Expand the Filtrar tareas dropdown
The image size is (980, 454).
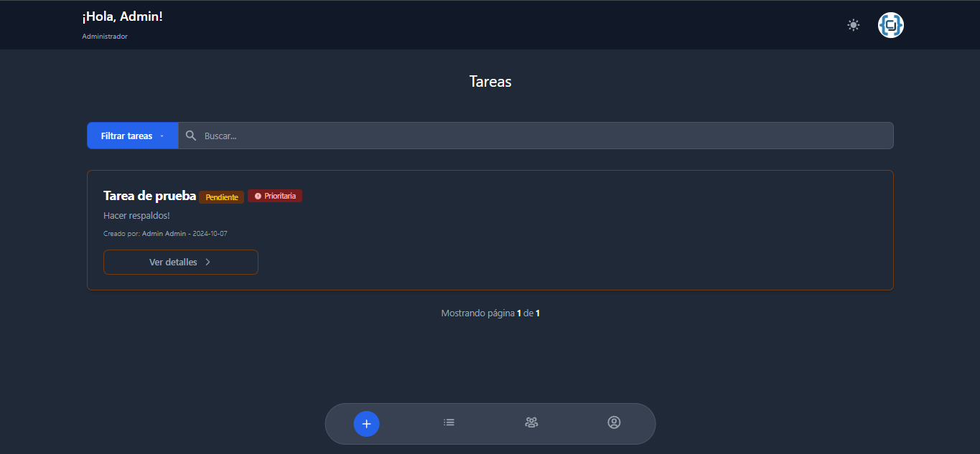[x=133, y=136]
